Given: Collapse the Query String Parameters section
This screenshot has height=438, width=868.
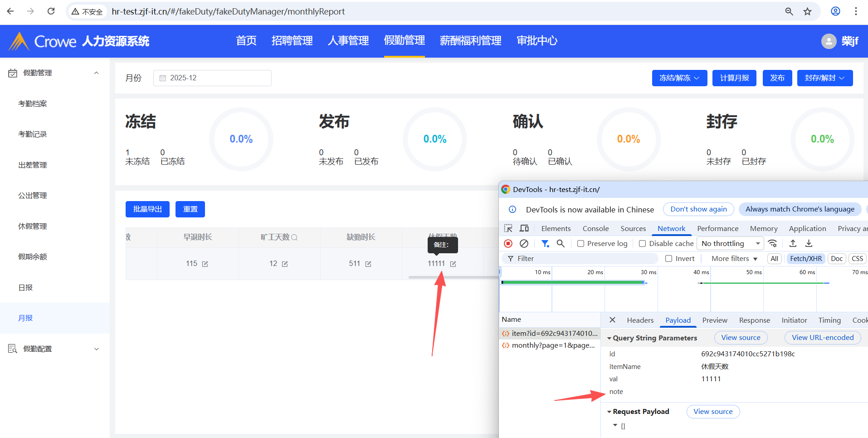Looking at the screenshot, I should [x=610, y=338].
